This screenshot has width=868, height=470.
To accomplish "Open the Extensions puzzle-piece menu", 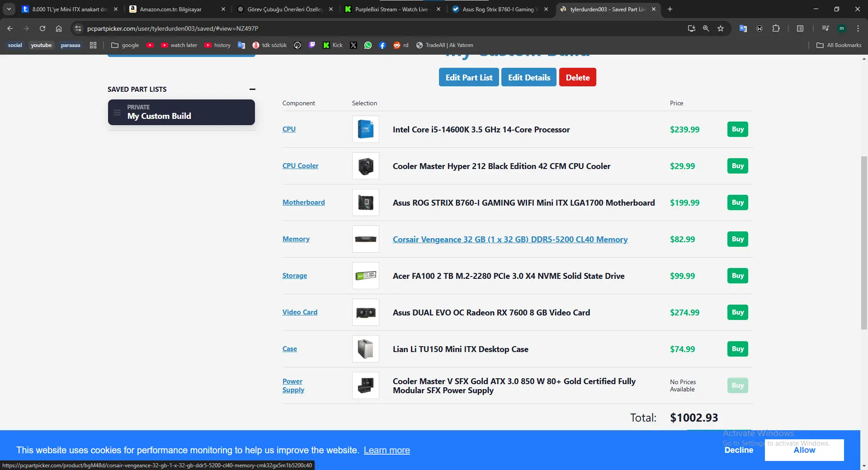I will (776, 28).
